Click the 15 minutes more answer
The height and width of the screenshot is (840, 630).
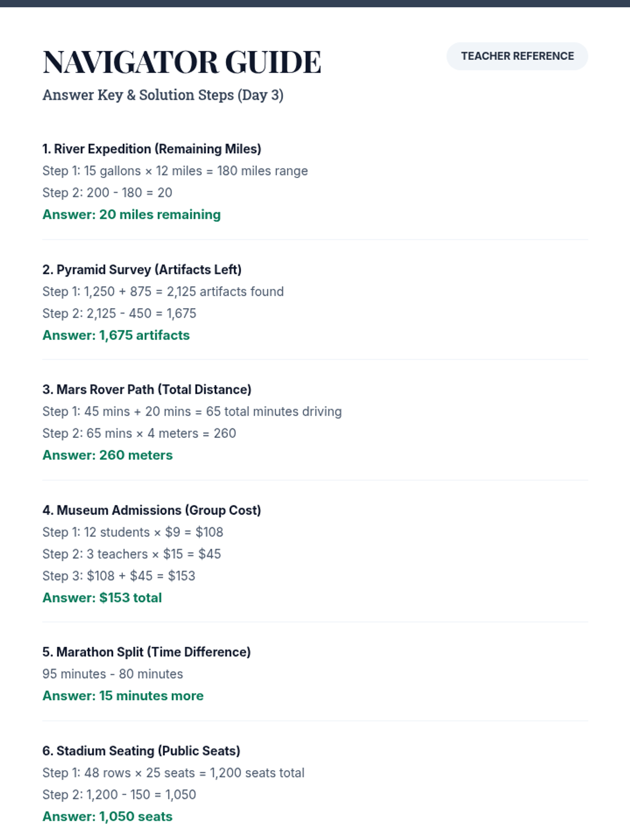pos(123,696)
